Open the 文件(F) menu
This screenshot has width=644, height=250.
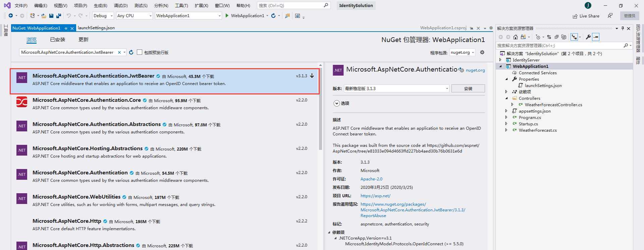click(21, 5)
